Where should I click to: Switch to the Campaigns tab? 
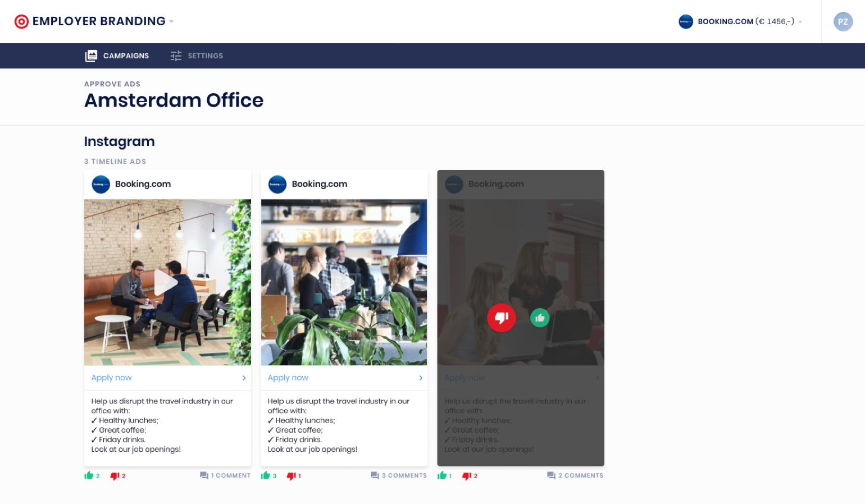tap(117, 56)
